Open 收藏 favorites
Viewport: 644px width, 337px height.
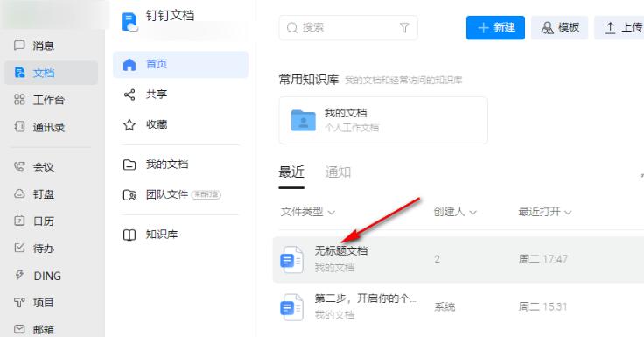[145, 124]
